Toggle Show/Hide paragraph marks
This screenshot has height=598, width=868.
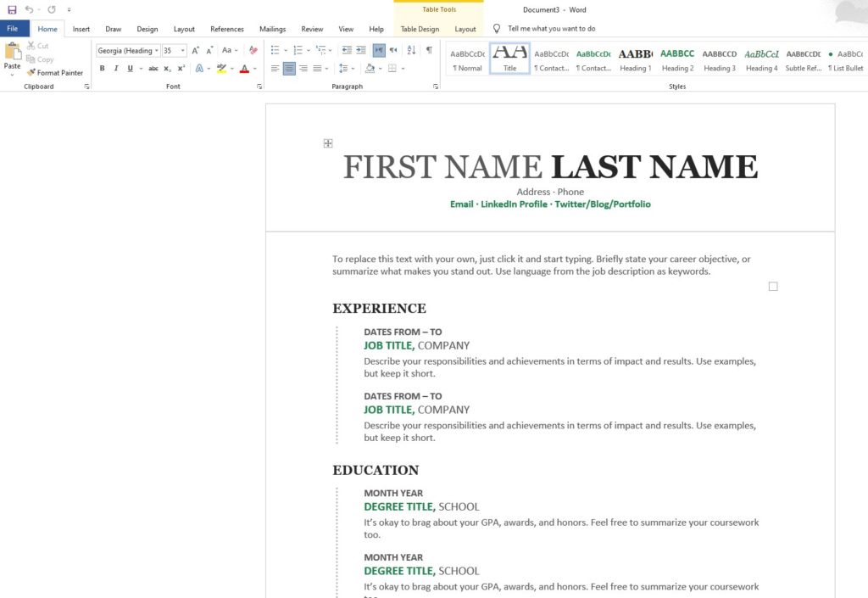click(429, 51)
